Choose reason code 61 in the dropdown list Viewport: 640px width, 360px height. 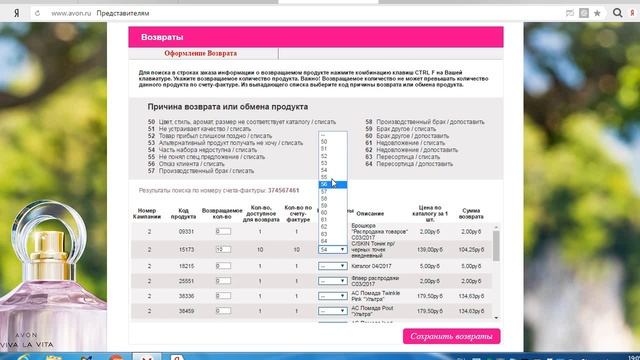click(333, 220)
